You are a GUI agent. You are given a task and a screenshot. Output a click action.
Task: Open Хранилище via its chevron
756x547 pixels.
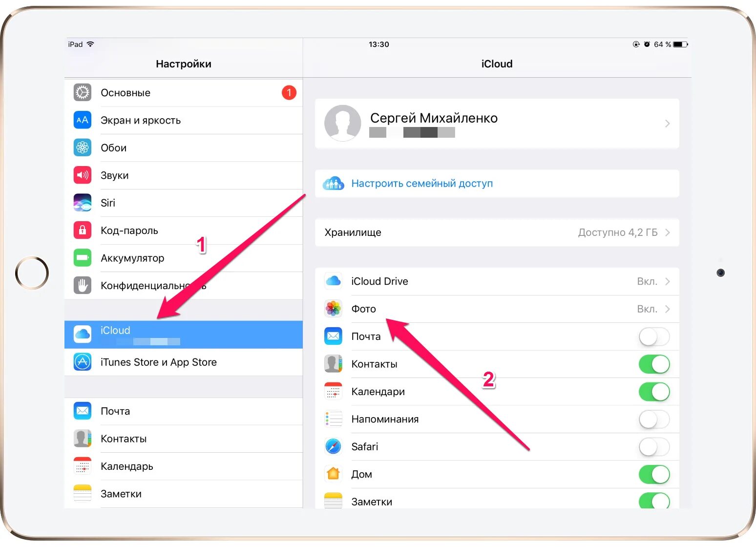(x=667, y=232)
